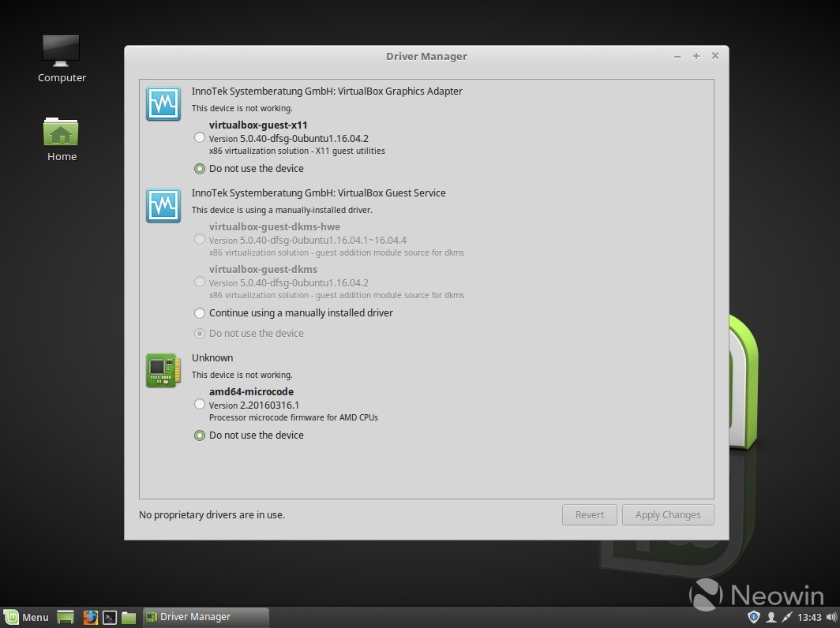Launch Firefox from the panel
This screenshot has width=840, height=628.
90,617
